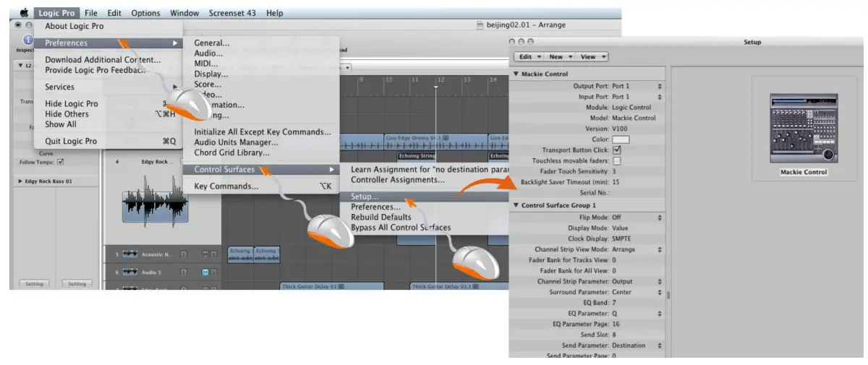The height and width of the screenshot is (365, 868).
Task: Select the Thick Guitar Delay 01 region
Action: 331,286
